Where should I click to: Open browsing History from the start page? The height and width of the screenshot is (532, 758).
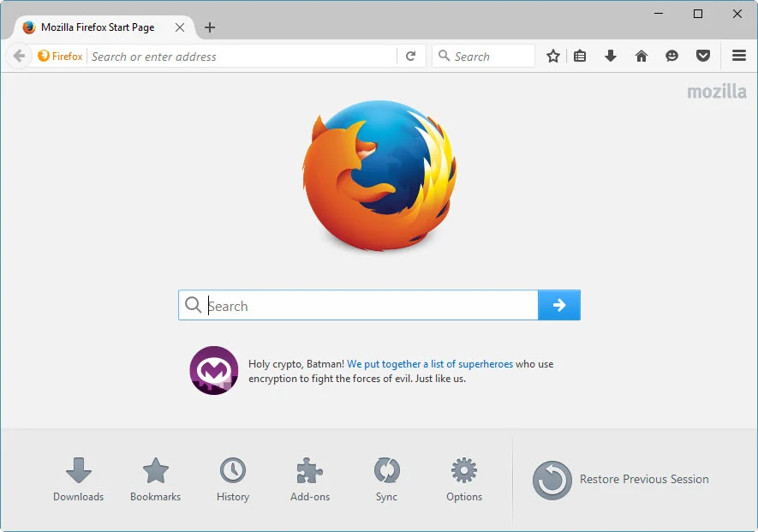[x=232, y=478]
